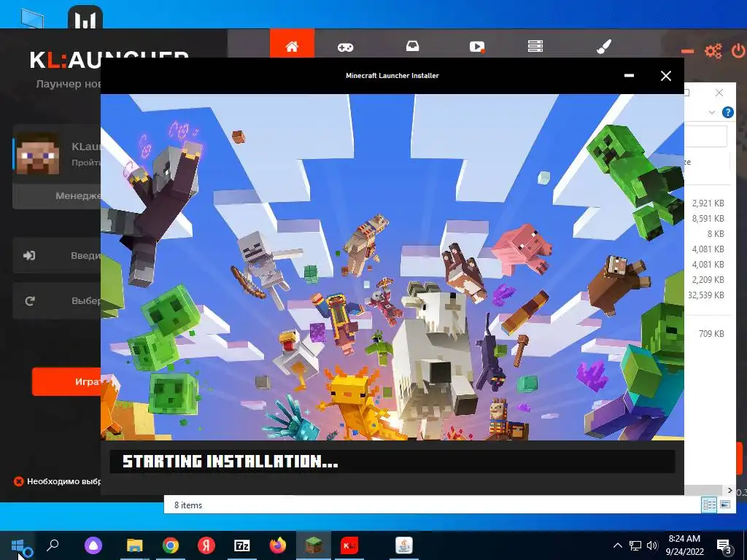Open the Windows Start menu
Screen dimensions: 747x560
click(18, 545)
